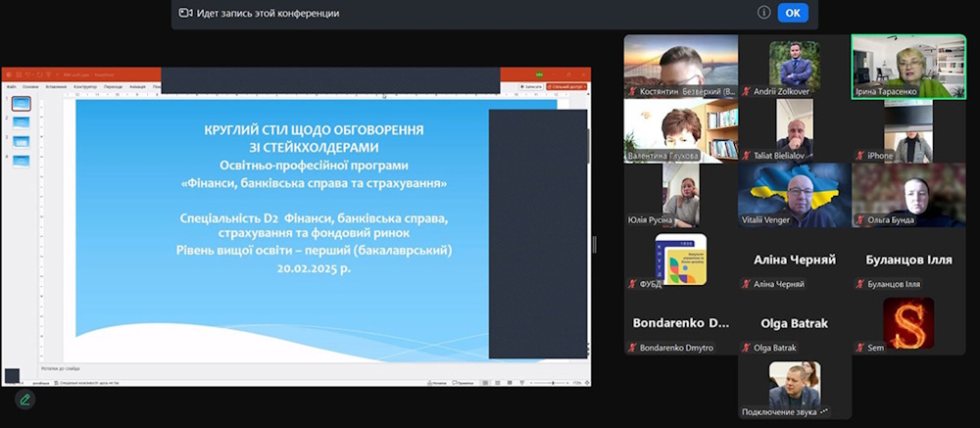Click OK on the recording notice banner
980x428 pixels.
pyautogui.click(x=792, y=13)
